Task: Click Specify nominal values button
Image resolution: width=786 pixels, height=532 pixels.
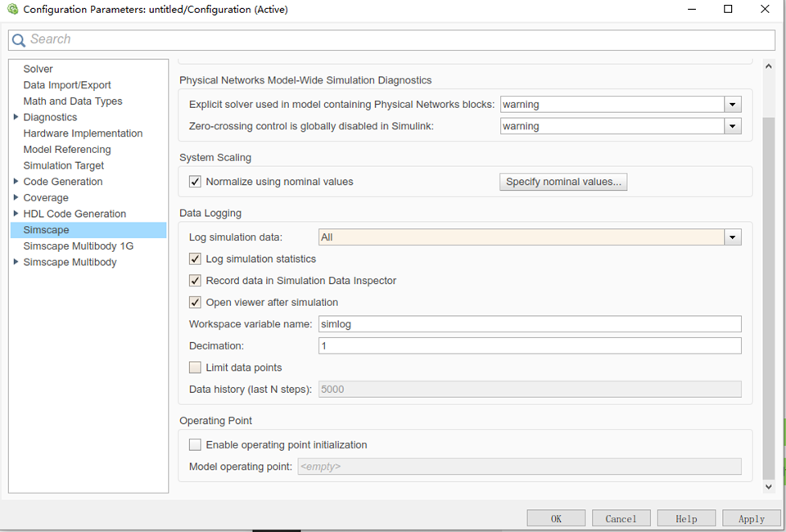Action: (563, 182)
